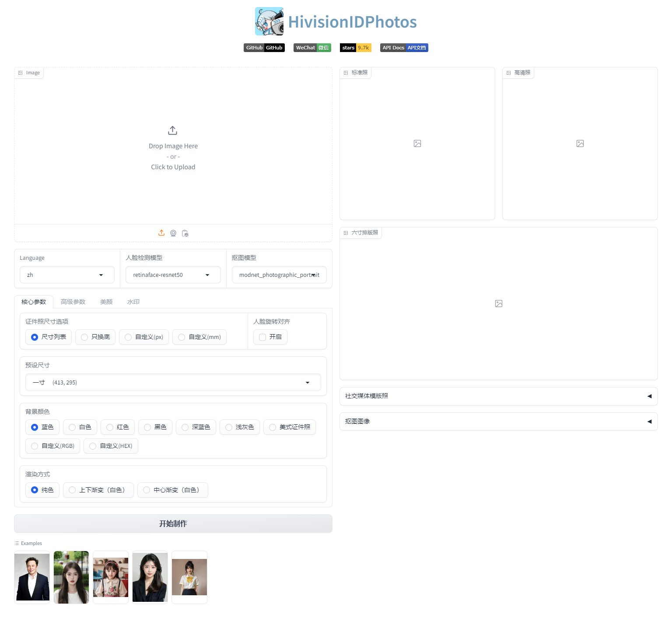This screenshot has height=639, width=672.
Task: Choose the girl with yellow bow example
Action: coord(189,577)
